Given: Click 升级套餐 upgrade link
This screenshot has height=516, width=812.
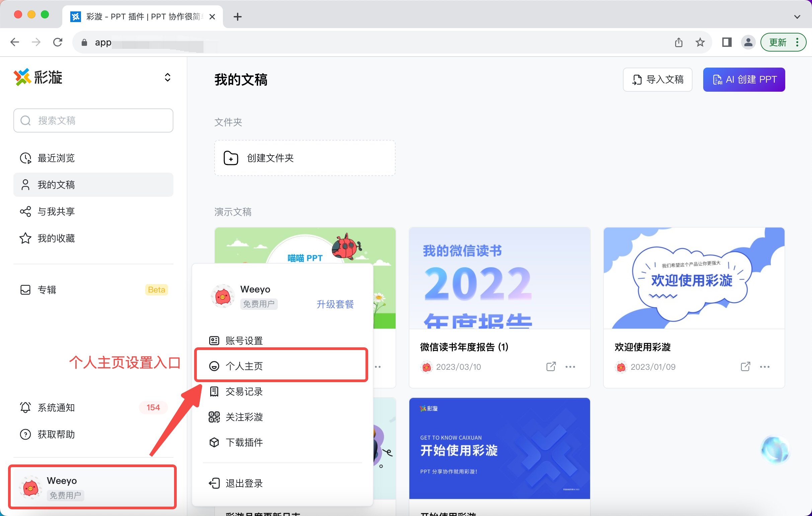Looking at the screenshot, I should click(x=335, y=304).
